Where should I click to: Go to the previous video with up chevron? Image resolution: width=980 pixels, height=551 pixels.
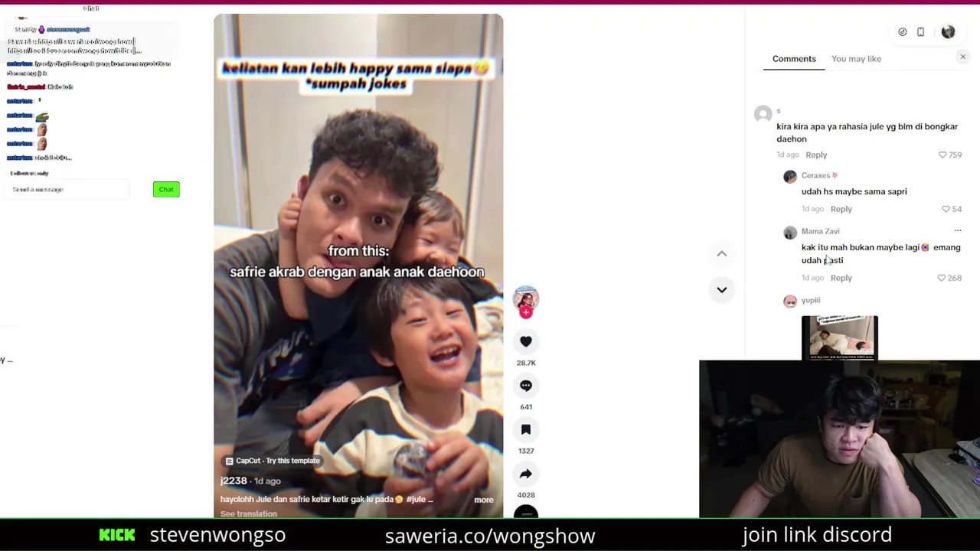pyautogui.click(x=721, y=253)
